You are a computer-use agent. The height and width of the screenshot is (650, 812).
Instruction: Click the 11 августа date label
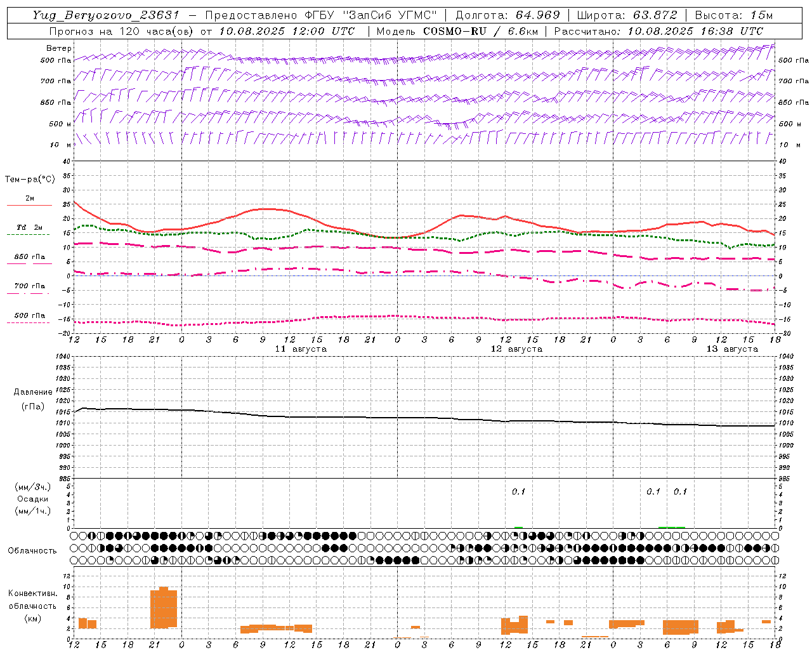click(x=301, y=349)
